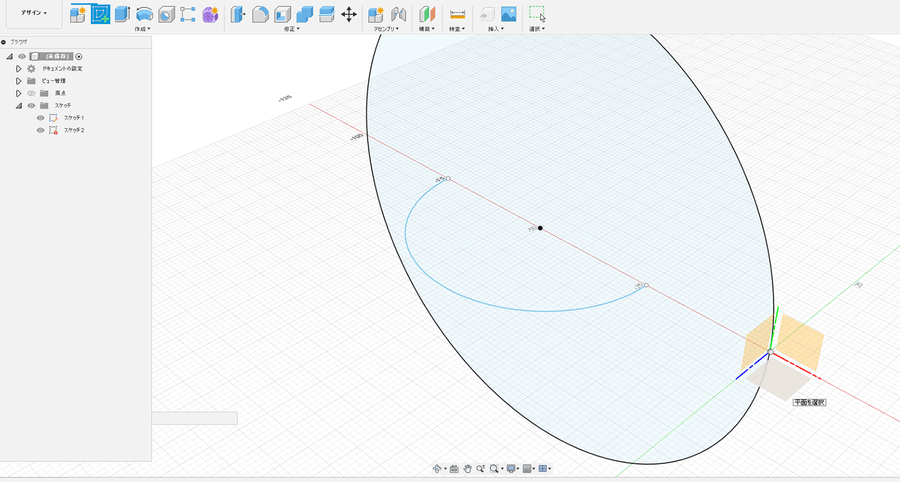Select the Create Sketch tool
The image size is (900, 482).
pyautogui.click(x=100, y=14)
